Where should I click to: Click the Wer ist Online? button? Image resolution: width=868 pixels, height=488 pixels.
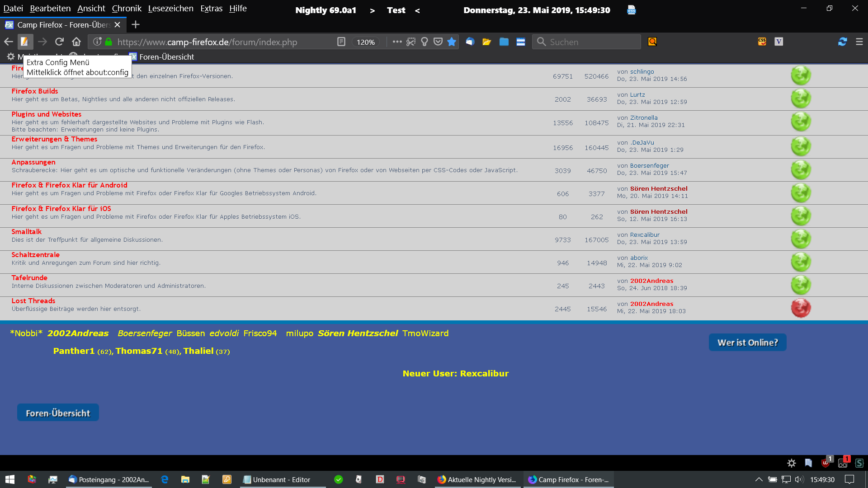747,343
